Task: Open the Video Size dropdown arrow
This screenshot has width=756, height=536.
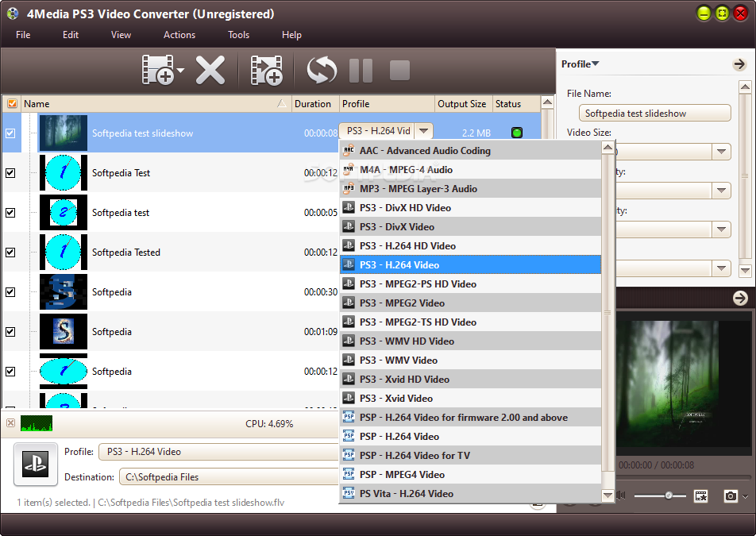Action: [x=721, y=152]
